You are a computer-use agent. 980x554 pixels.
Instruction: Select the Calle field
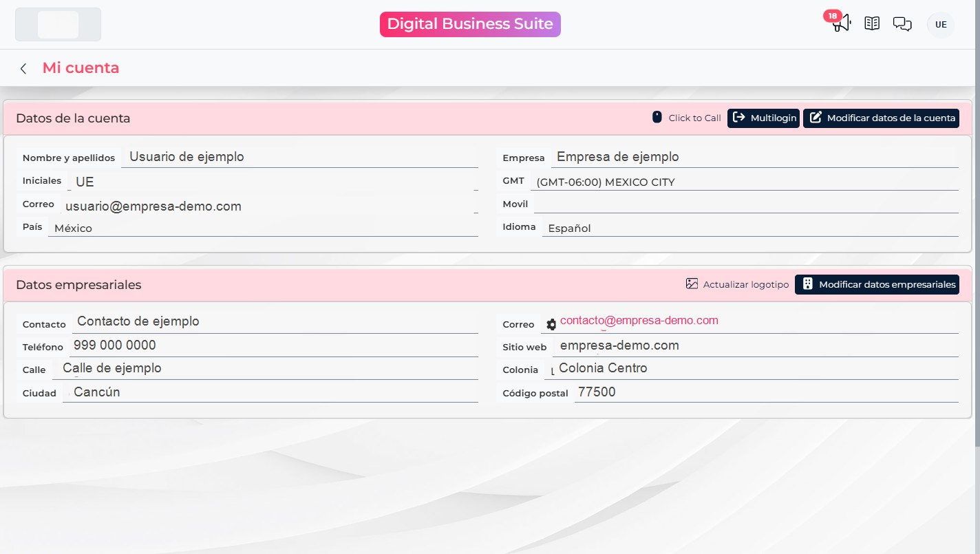click(265, 368)
